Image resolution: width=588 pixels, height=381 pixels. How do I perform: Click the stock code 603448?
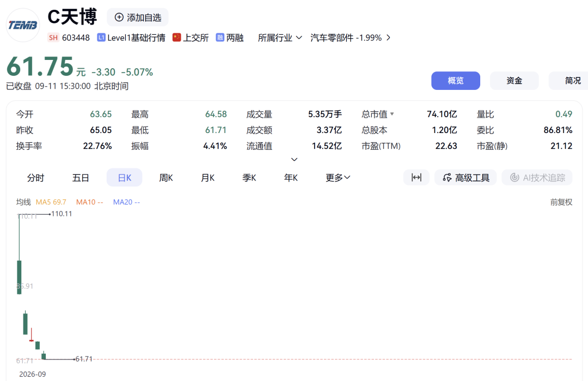(76, 38)
